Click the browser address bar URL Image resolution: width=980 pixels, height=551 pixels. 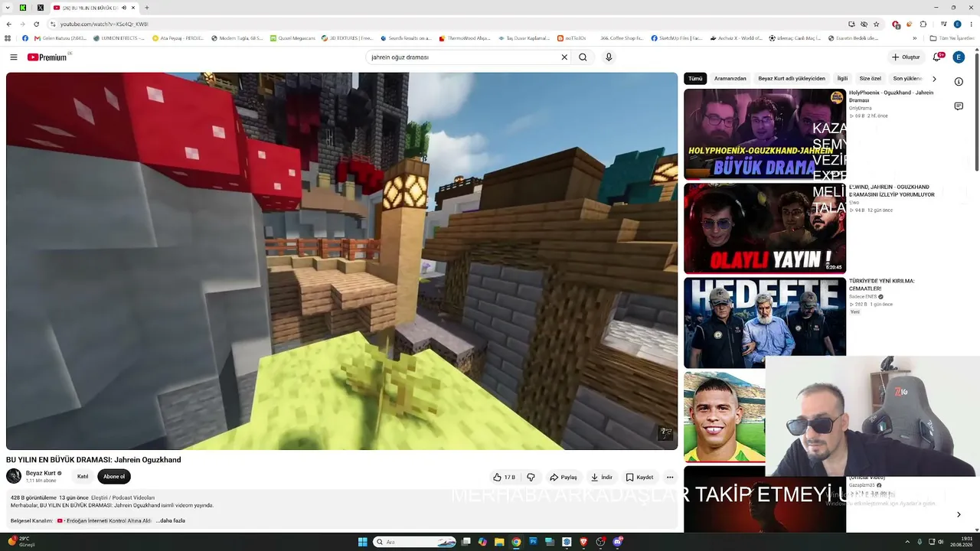pyautogui.click(x=104, y=24)
